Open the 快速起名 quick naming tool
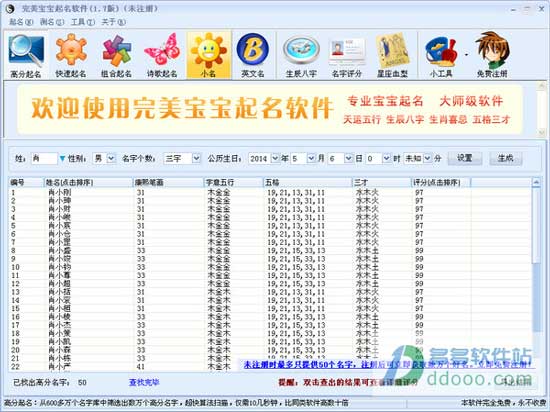 [71, 55]
